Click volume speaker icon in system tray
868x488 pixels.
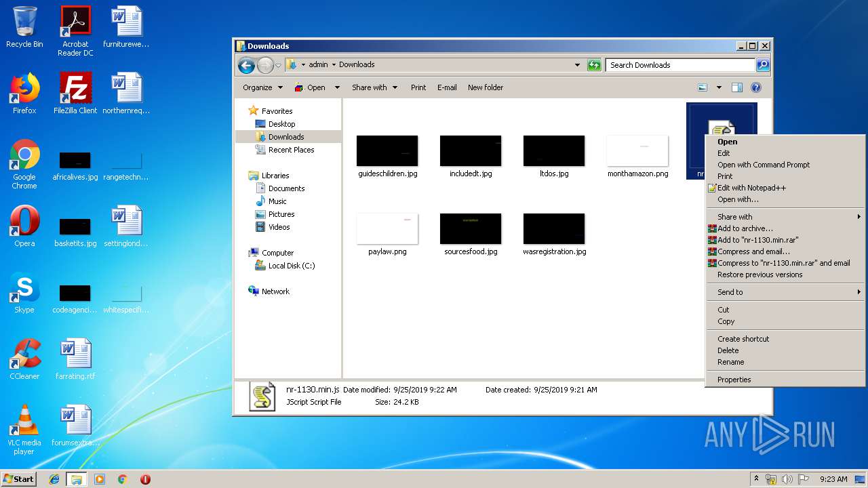(x=787, y=479)
